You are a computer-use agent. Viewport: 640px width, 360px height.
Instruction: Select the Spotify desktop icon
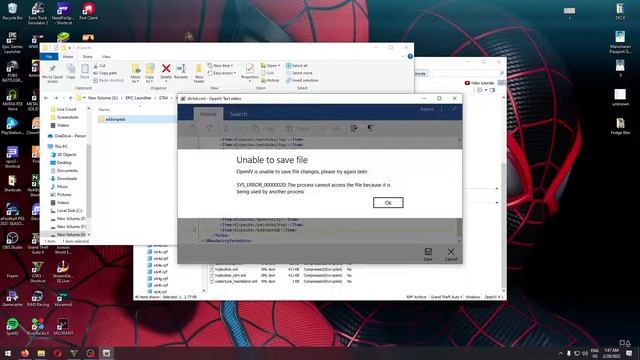click(x=12, y=327)
